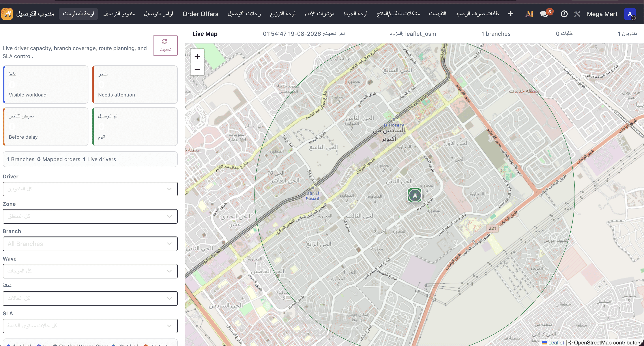Zoom in on the live map

click(x=197, y=56)
